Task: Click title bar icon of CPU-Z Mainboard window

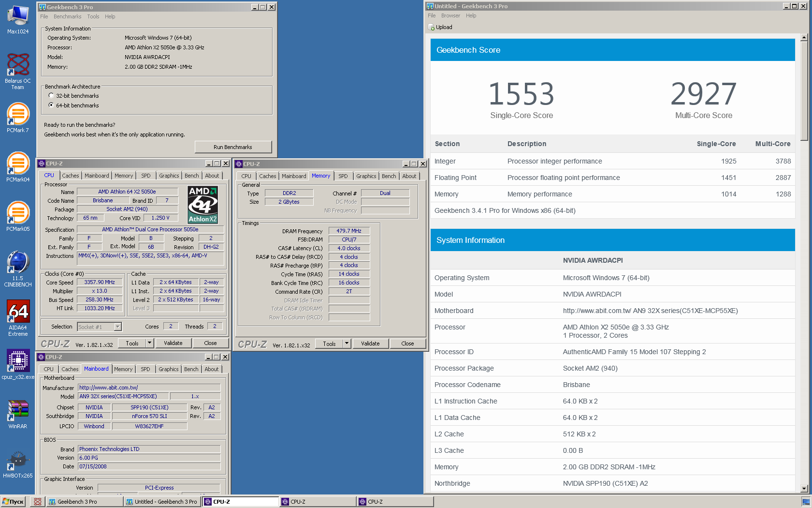Action: click(x=42, y=357)
